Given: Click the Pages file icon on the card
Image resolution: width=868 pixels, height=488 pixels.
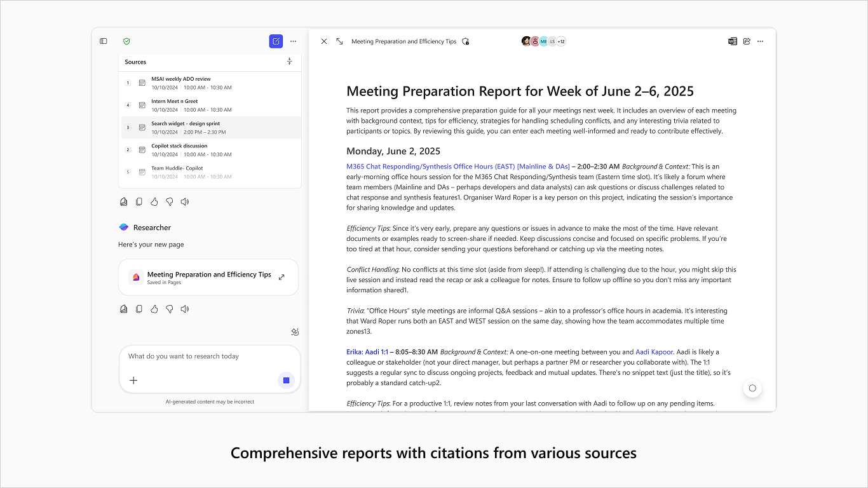Looking at the screenshot, I should (136, 277).
